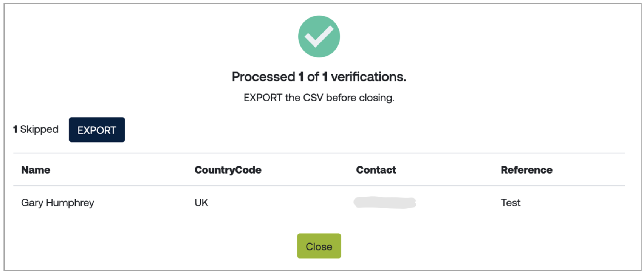The width and height of the screenshot is (644, 273).
Task: Export the skipped verifications CSV
Action: click(x=97, y=130)
